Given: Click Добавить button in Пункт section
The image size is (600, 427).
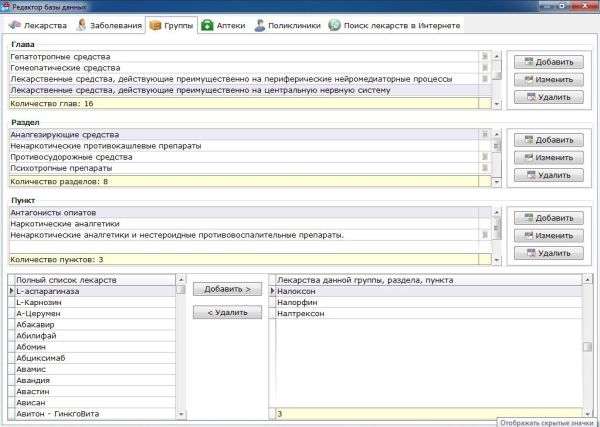Looking at the screenshot, I should pyautogui.click(x=549, y=218).
